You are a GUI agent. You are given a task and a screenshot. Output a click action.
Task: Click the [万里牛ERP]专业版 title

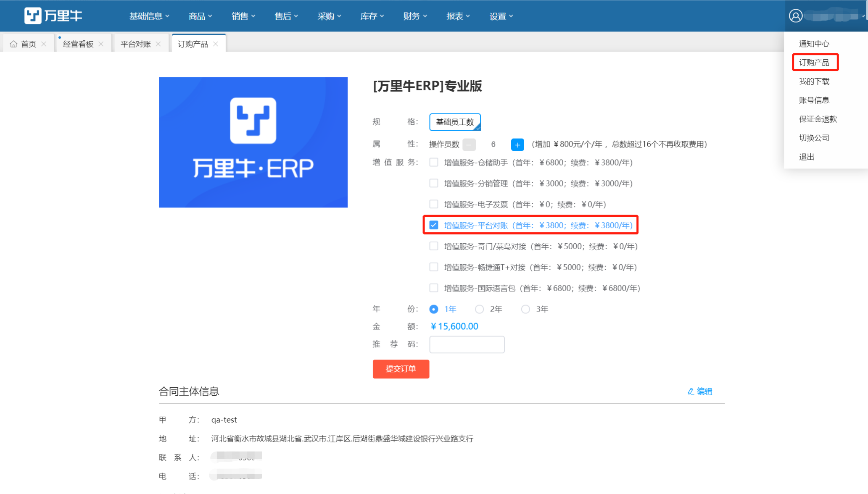tap(427, 86)
